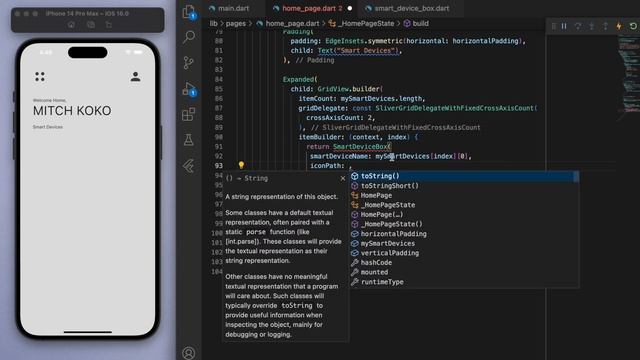Click the home_page.dart breadcrumb segment
640x360 pixels.
tap(292, 23)
